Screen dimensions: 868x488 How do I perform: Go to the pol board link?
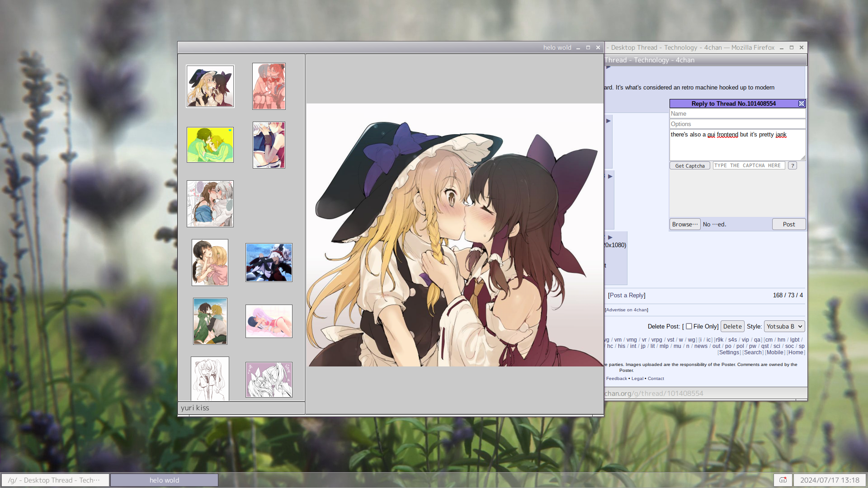tap(740, 346)
